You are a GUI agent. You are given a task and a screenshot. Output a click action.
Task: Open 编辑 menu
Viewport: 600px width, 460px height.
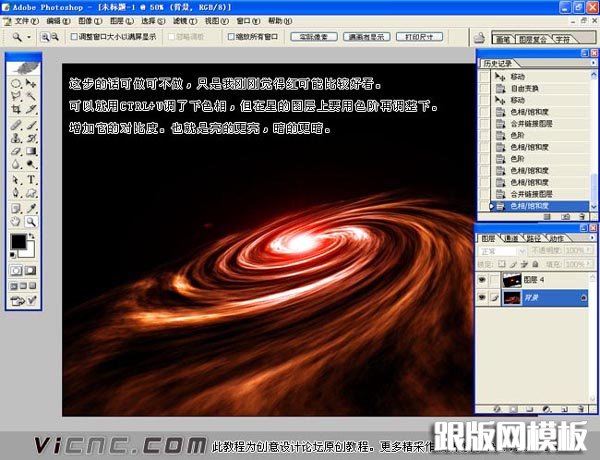point(59,21)
